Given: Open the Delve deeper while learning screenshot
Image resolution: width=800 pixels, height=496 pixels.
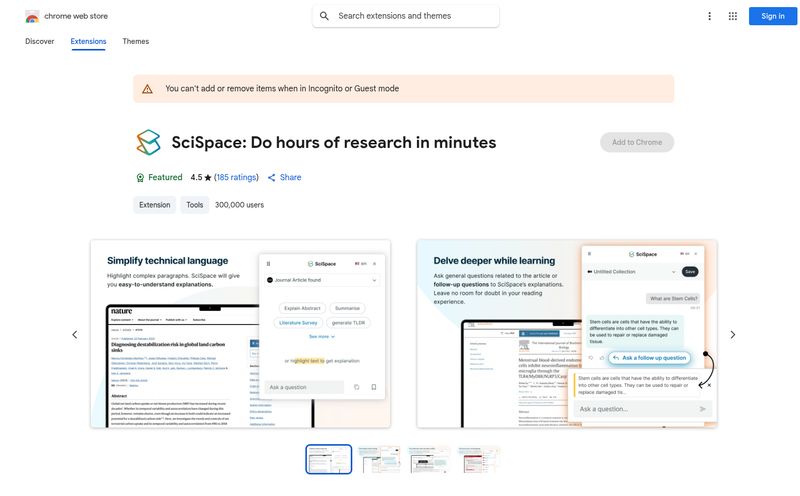Looking at the screenshot, I should click(x=567, y=334).
